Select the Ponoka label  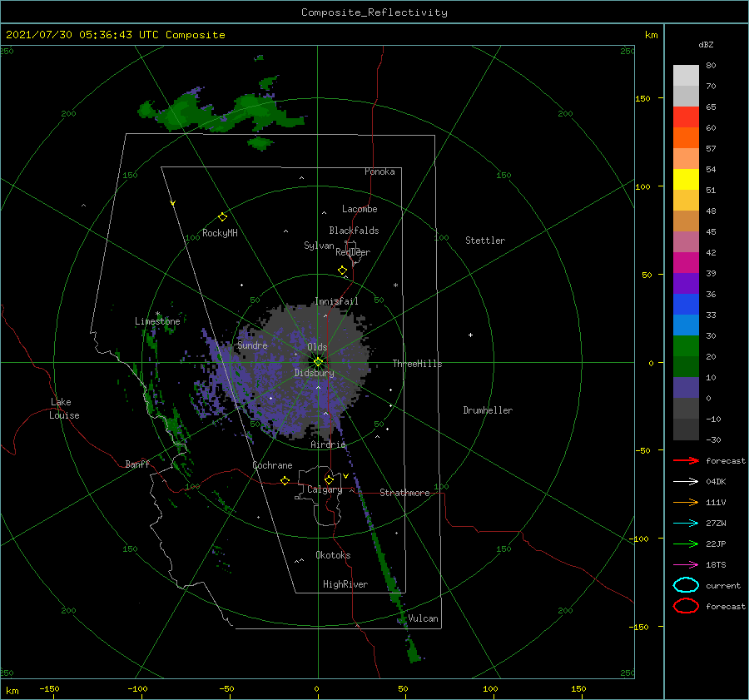379,171
